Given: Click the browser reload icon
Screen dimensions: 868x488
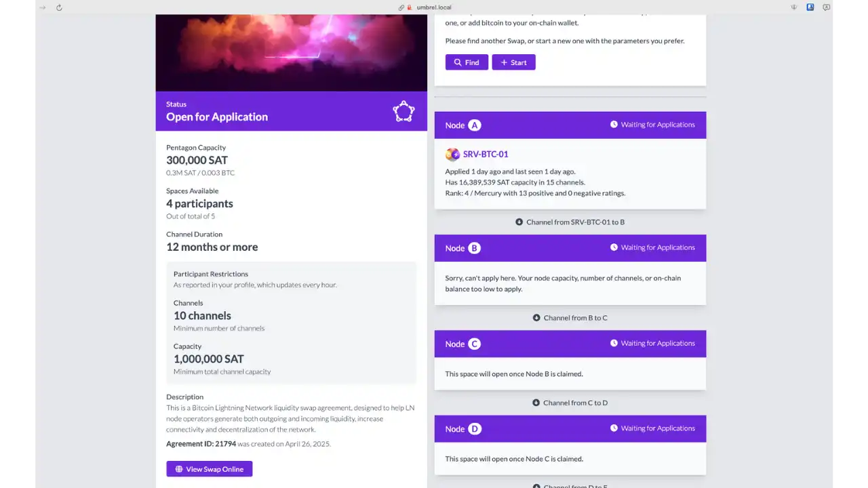Looking at the screenshot, I should (59, 7).
